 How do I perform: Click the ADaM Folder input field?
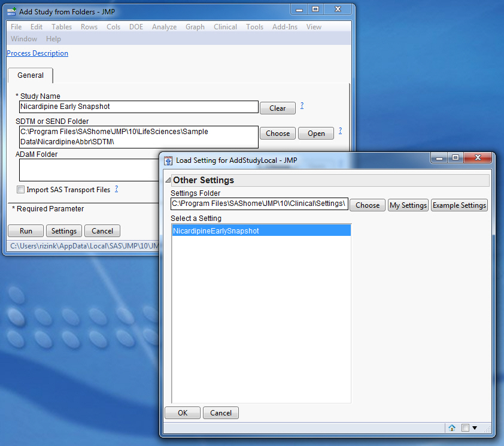click(89, 170)
